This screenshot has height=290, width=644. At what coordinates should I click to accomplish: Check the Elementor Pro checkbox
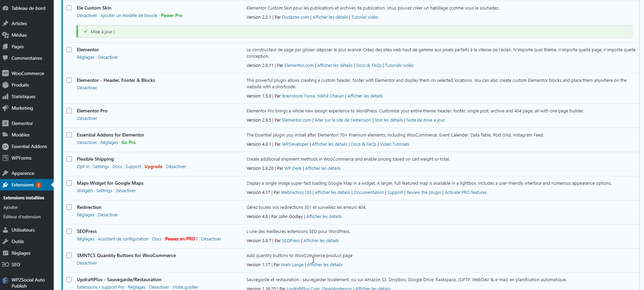click(69, 111)
